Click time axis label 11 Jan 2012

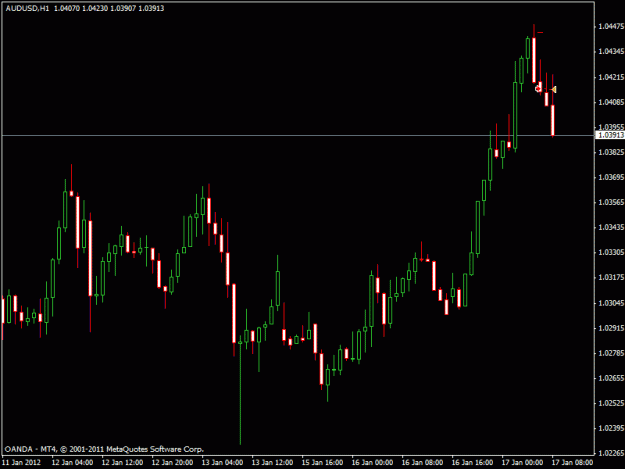pos(22,462)
